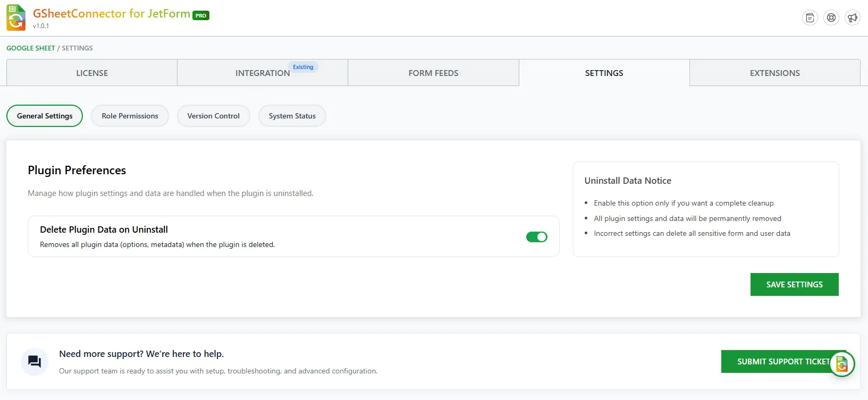The height and width of the screenshot is (400, 868).
Task: Follow the Google Sheet breadcrumb link
Action: [31, 48]
